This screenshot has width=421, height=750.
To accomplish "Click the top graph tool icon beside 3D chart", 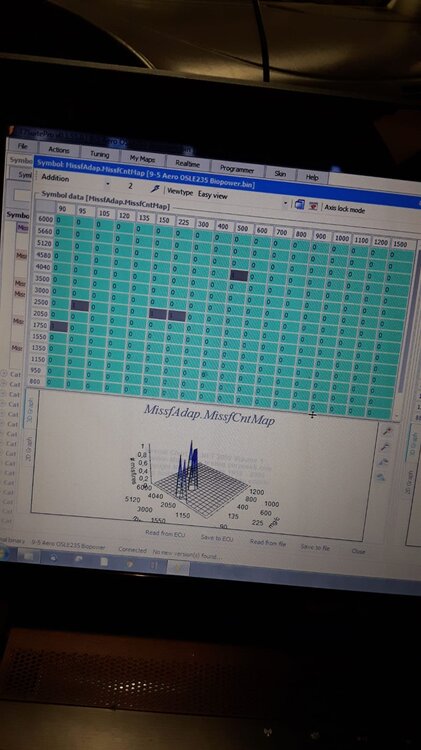I will 387,432.
